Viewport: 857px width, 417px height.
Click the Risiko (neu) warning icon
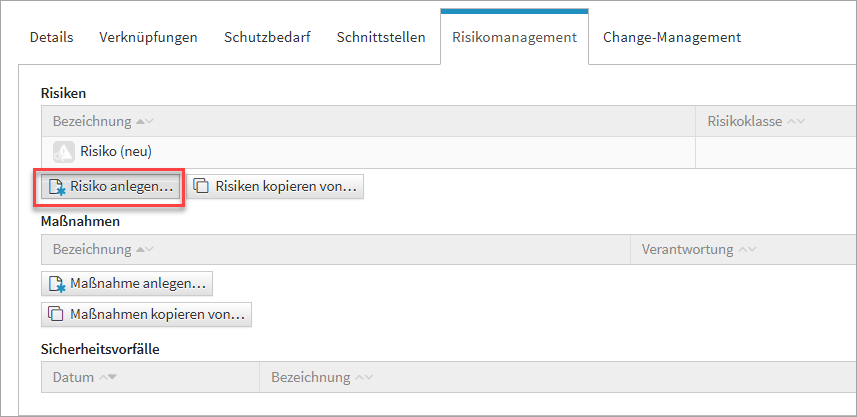pyautogui.click(x=63, y=152)
